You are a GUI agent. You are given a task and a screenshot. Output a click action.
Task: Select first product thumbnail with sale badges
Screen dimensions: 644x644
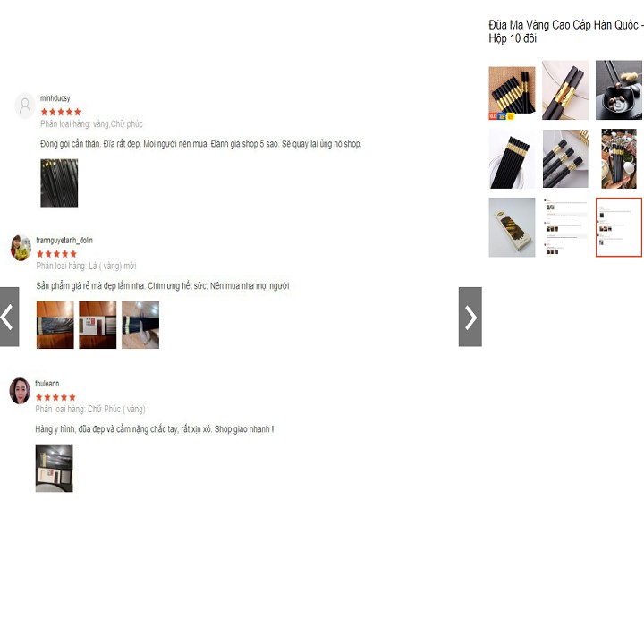coord(512,93)
